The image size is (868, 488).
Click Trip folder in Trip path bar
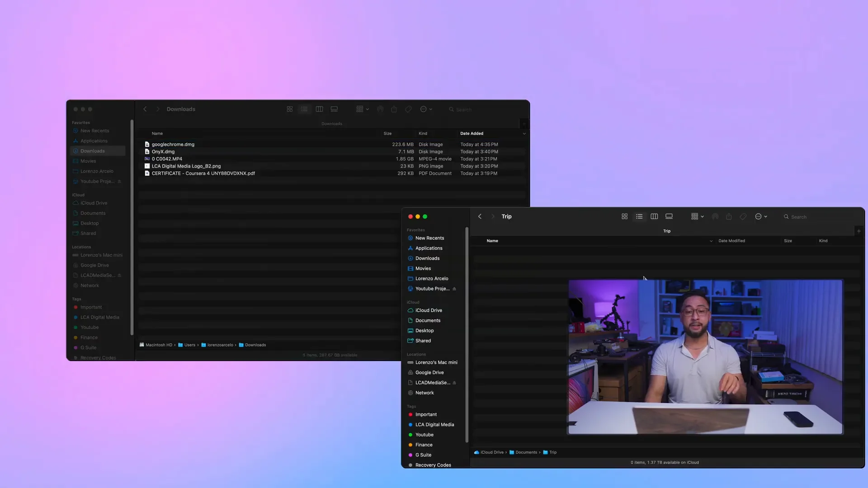[550, 452]
